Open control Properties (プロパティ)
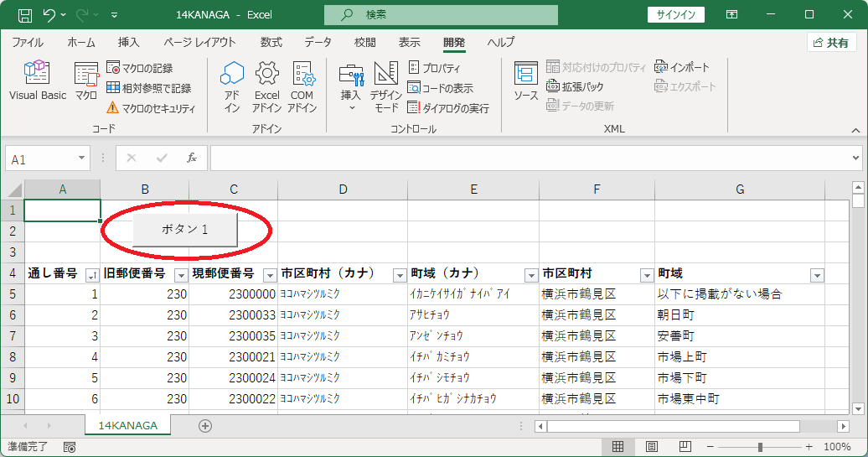Viewport: 868px width, 457px height. click(x=434, y=68)
